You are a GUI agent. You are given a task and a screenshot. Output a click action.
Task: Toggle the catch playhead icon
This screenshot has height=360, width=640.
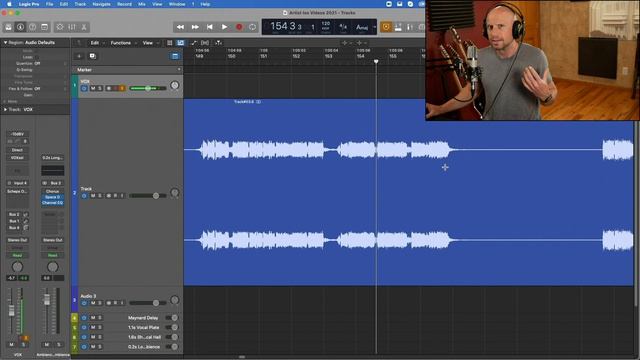coord(205,43)
